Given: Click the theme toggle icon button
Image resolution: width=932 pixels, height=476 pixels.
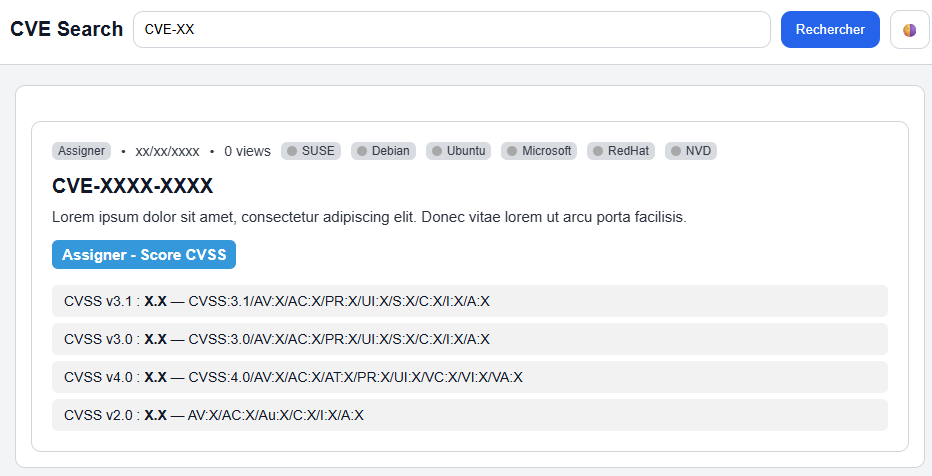Looking at the screenshot, I should pos(909,30).
